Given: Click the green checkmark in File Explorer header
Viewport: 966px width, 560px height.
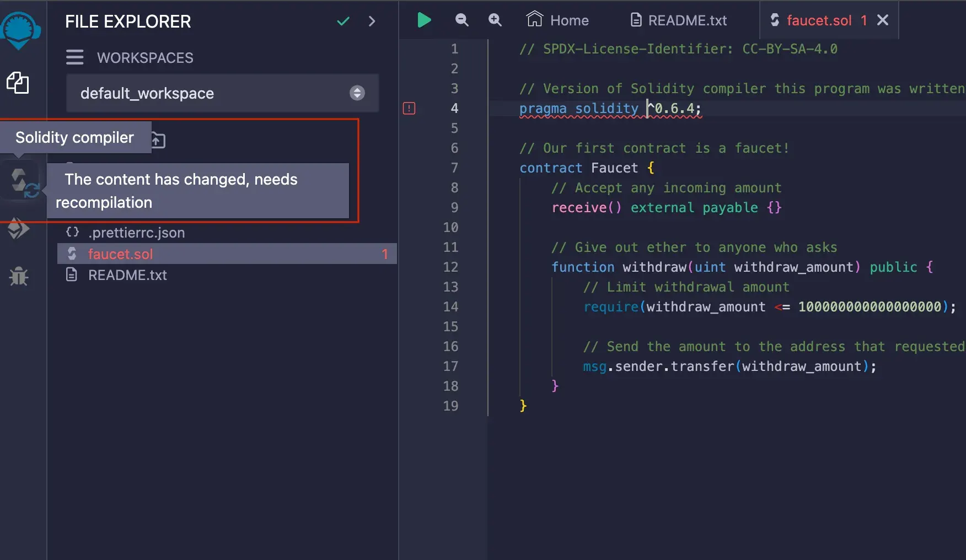Looking at the screenshot, I should (343, 21).
